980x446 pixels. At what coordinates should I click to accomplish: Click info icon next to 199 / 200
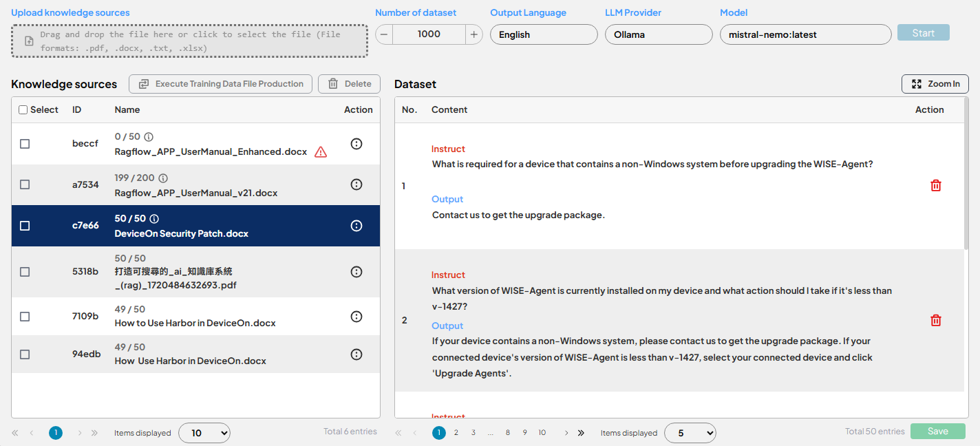point(163,178)
